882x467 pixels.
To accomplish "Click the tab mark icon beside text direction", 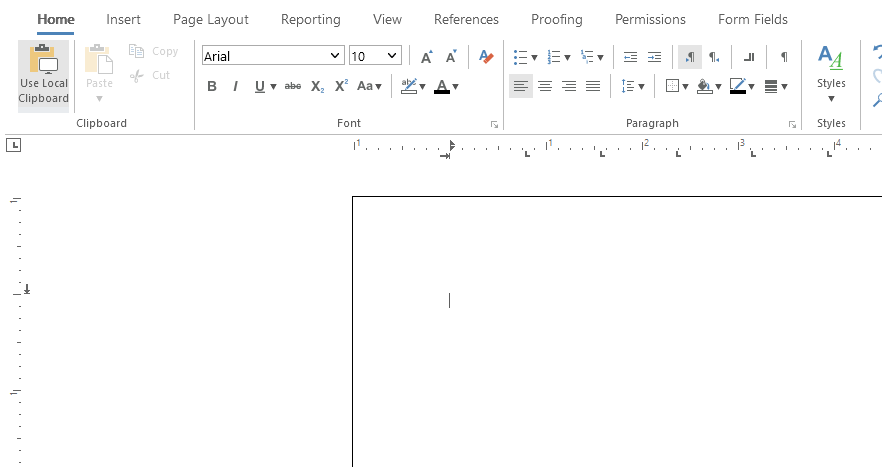I will 749,57.
